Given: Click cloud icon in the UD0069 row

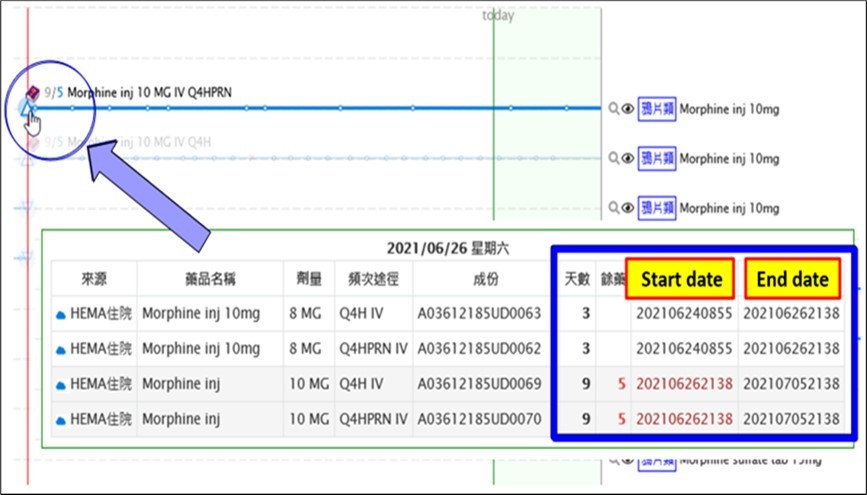Looking at the screenshot, I should pyautogui.click(x=61, y=384).
